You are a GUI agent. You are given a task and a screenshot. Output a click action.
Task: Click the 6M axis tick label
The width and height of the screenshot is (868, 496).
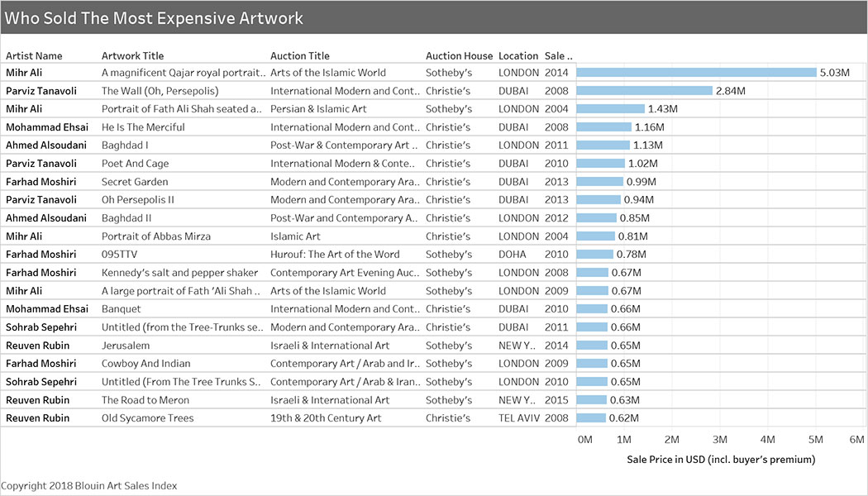point(856,439)
